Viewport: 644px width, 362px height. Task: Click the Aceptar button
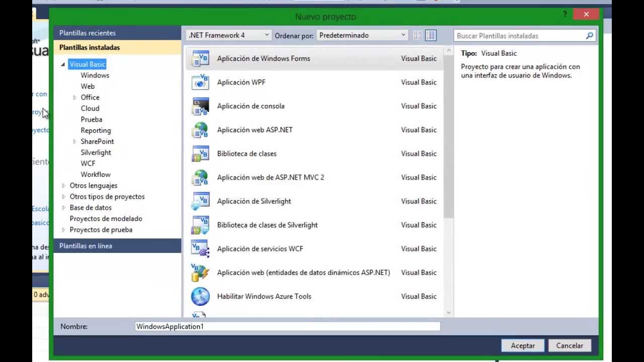pyautogui.click(x=523, y=346)
